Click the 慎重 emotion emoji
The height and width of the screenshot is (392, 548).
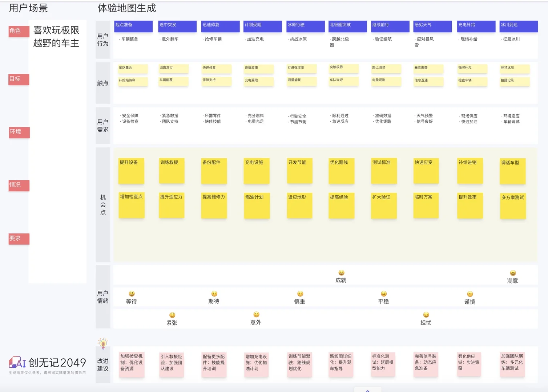coord(300,294)
